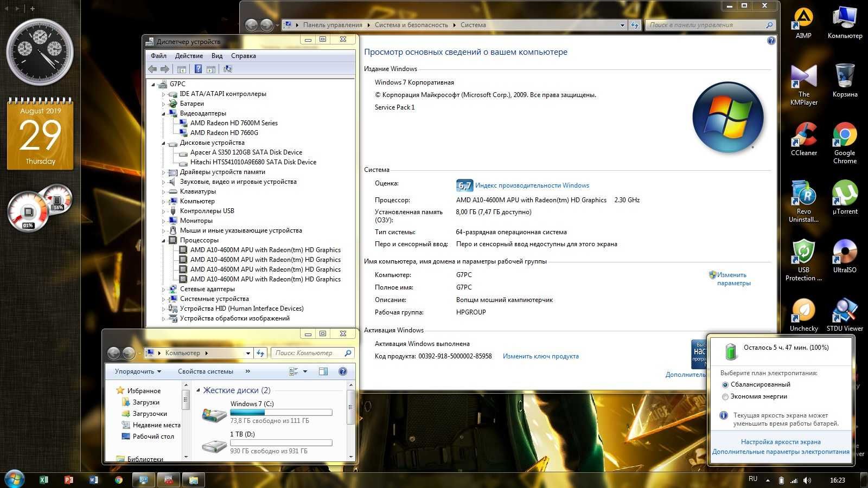
Task: Open UltraISO desktop icon
Action: [845, 256]
